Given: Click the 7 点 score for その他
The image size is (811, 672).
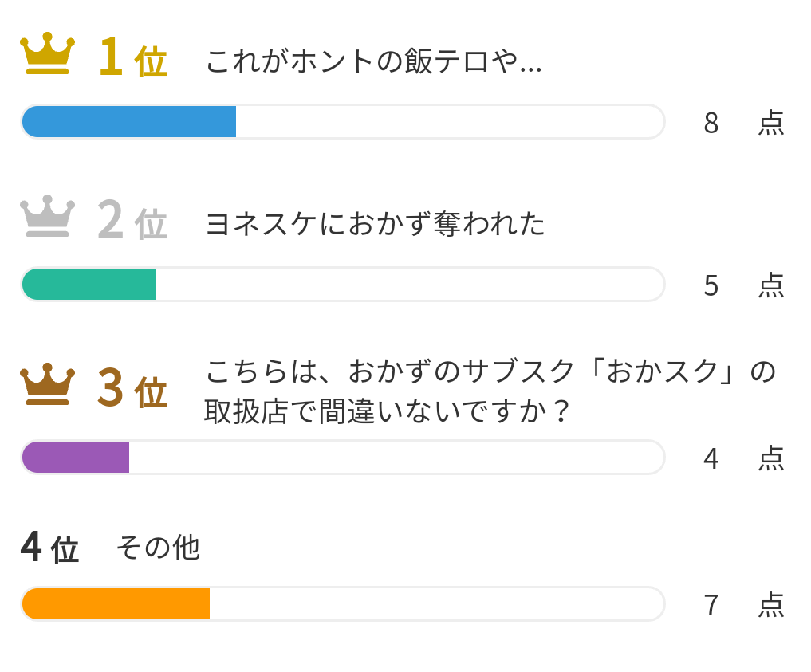Looking at the screenshot, I should click(x=744, y=605).
